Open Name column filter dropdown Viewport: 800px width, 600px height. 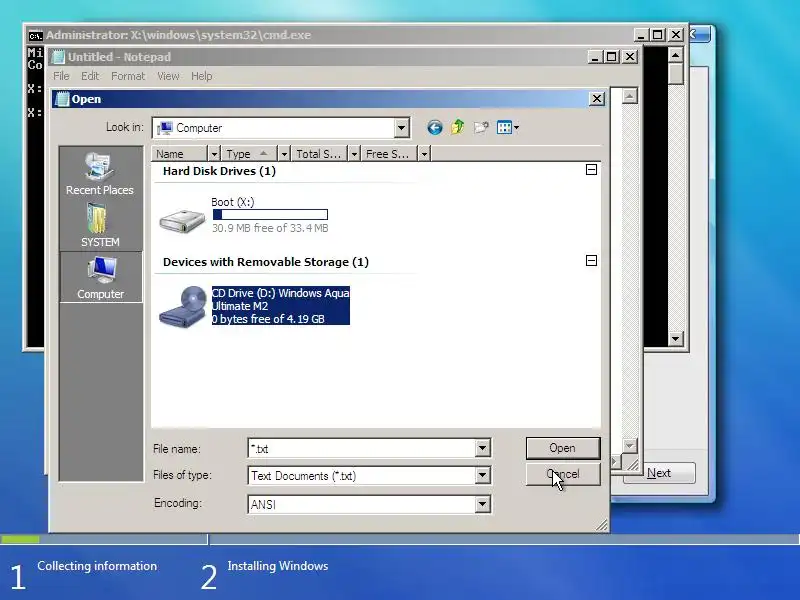point(214,154)
